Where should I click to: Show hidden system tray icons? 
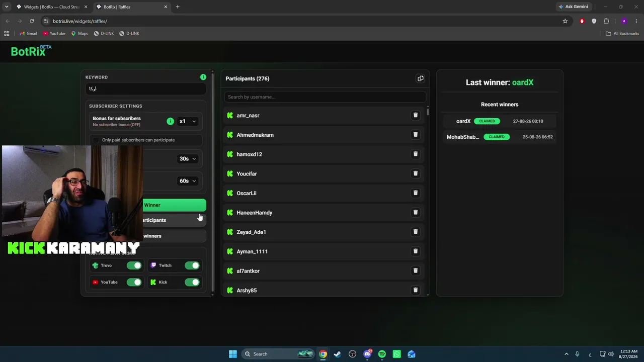(566, 354)
